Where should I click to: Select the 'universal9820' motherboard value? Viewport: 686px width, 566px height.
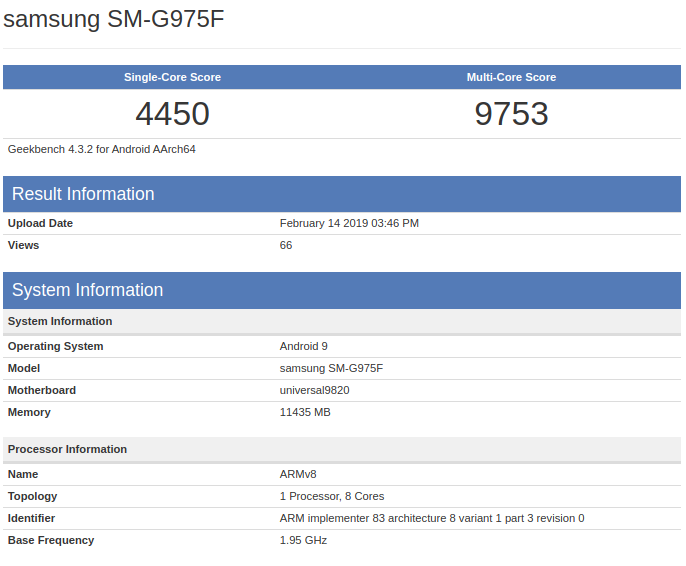pos(315,390)
